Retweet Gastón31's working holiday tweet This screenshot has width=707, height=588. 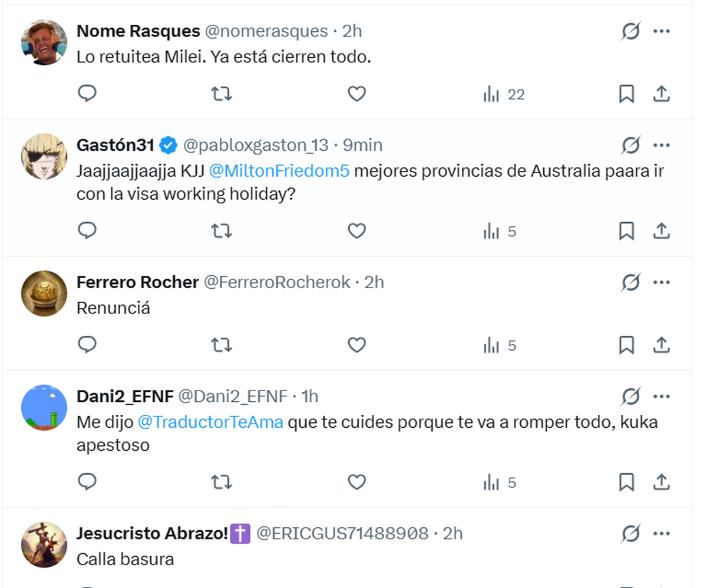coord(222,231)
